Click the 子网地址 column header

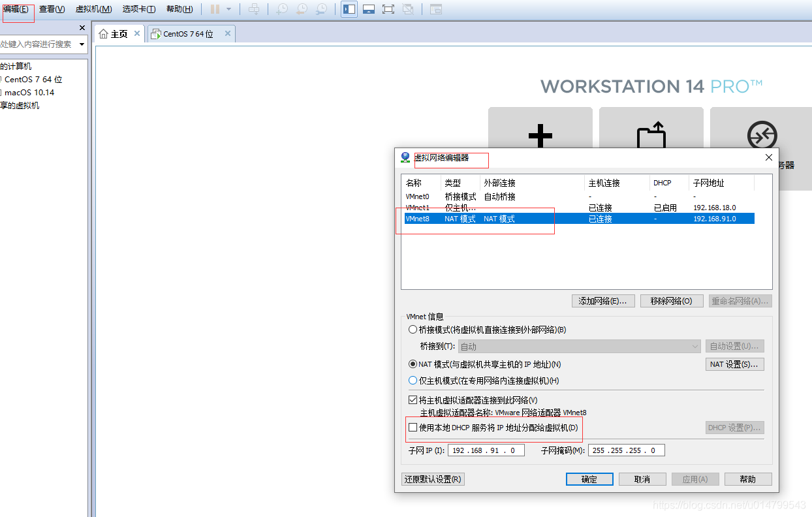pos(722,183)
